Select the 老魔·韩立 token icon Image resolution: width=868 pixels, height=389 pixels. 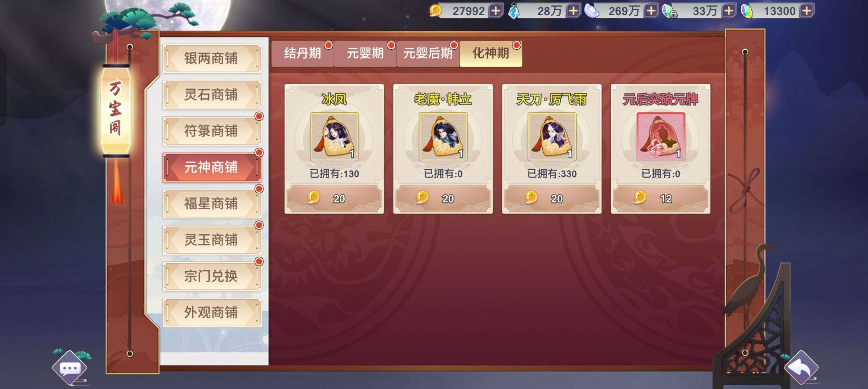pyautogui.click(x=443, y=137)
